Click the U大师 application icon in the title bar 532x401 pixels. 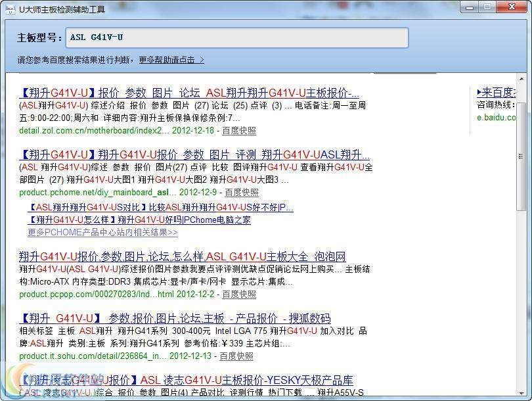11,9
